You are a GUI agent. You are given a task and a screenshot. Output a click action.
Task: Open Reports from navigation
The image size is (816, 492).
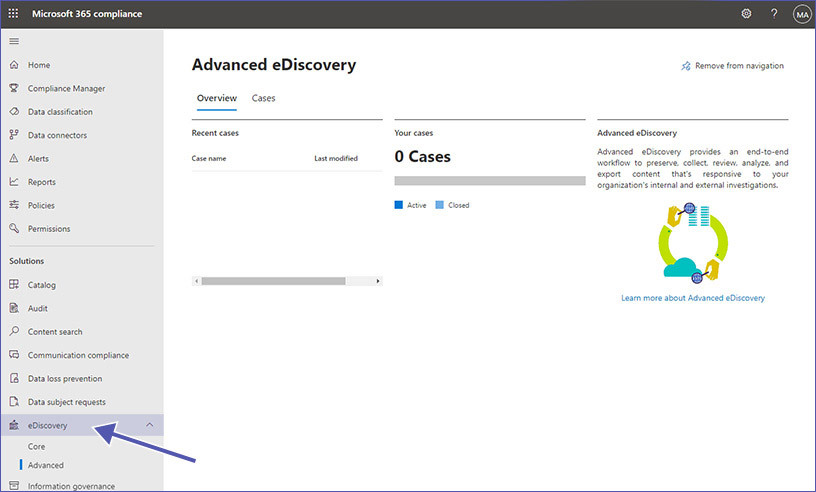point(42,182)
